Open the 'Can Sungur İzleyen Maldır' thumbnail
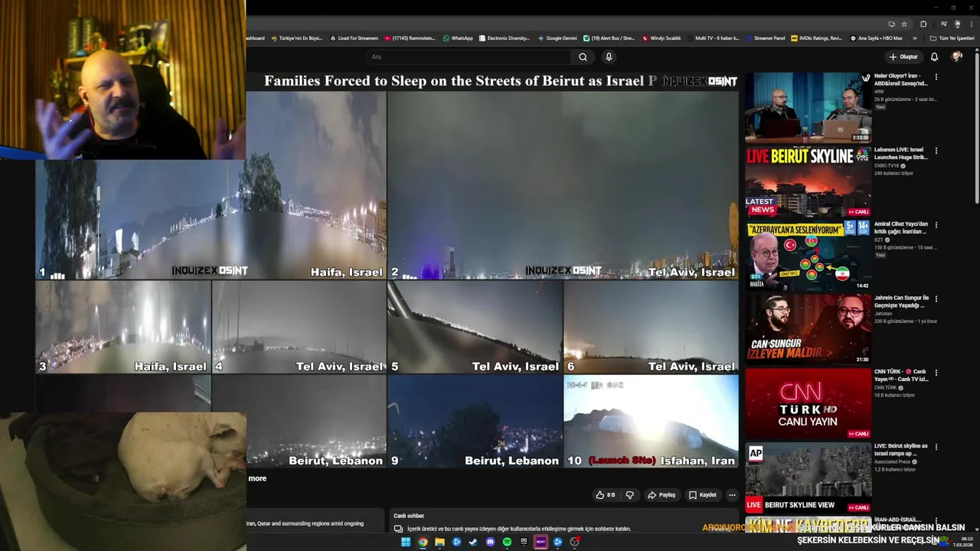The width and height of the screenshot is (980, 551). (x=808, y=329)
